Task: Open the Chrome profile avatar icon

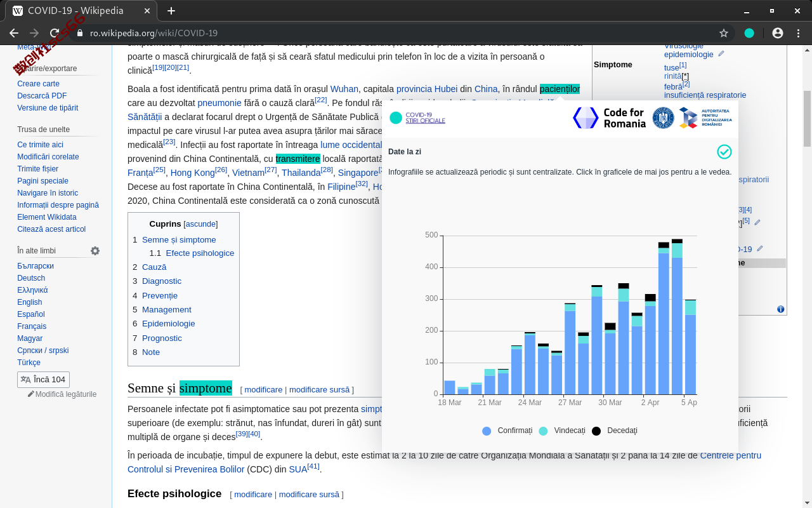Action: [x=778, y=33]
